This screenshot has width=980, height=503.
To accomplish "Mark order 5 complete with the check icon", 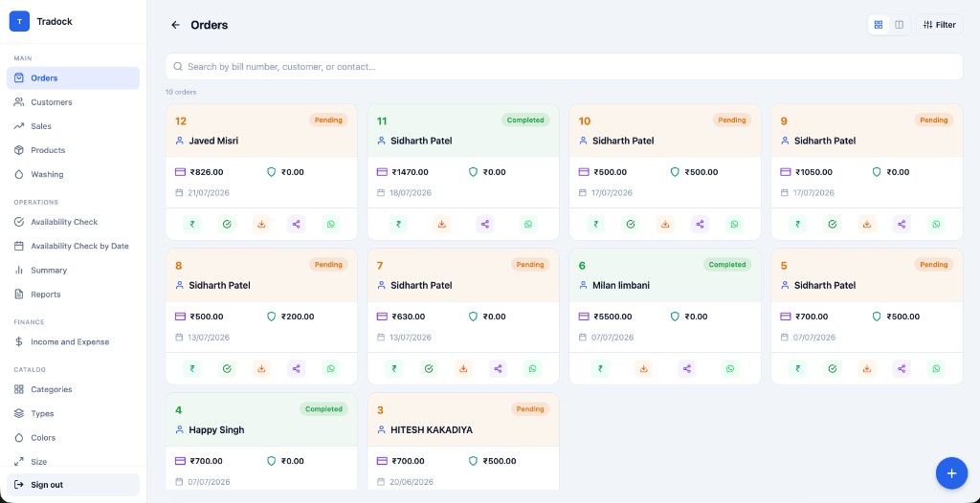I will (x=832, y=369).
